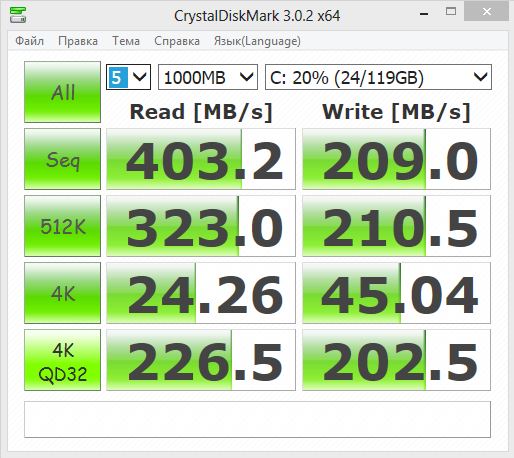
Task: Expand the drive dropdown showing C: 20%
Action: click(x=378, y=77)
